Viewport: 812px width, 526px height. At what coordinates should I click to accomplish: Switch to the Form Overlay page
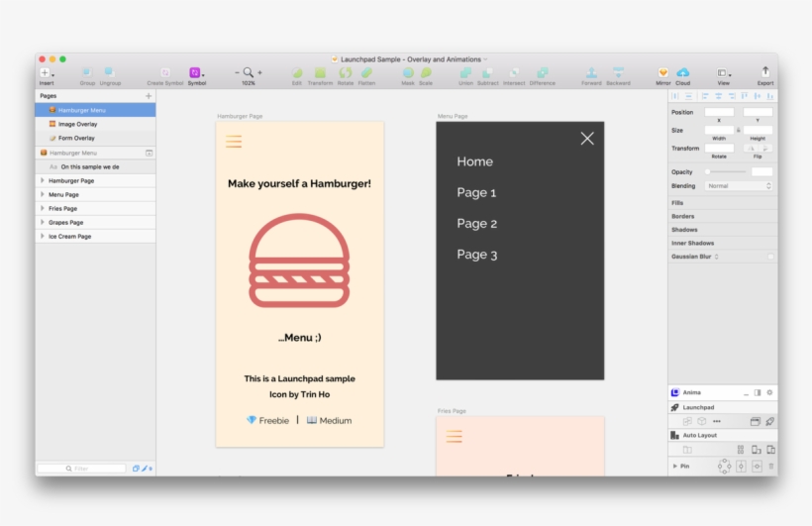point(95,138)
